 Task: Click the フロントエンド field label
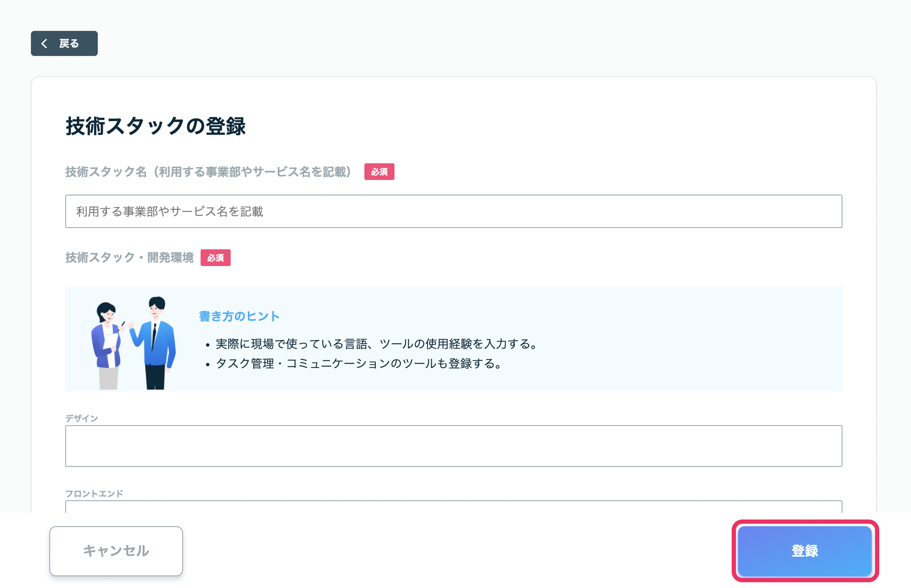click(x=94, y=494)
